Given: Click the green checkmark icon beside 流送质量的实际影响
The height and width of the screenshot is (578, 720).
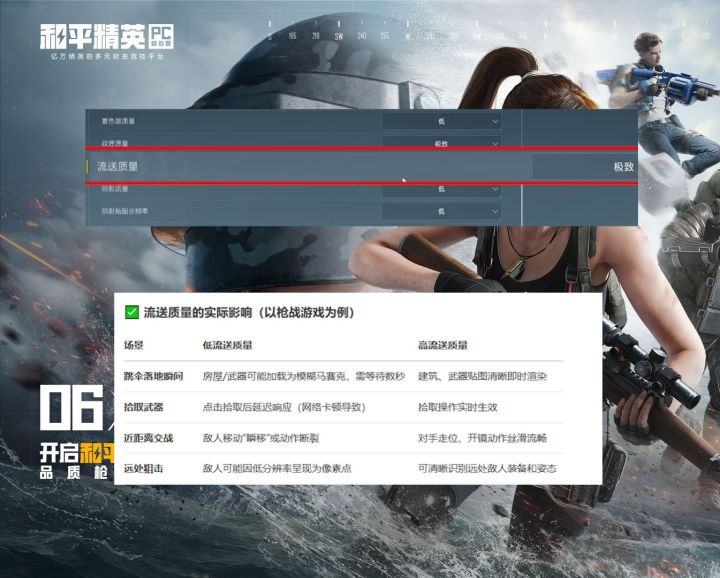Looking at the screenshot, I should pyautogui.click(x=132, y=313).
